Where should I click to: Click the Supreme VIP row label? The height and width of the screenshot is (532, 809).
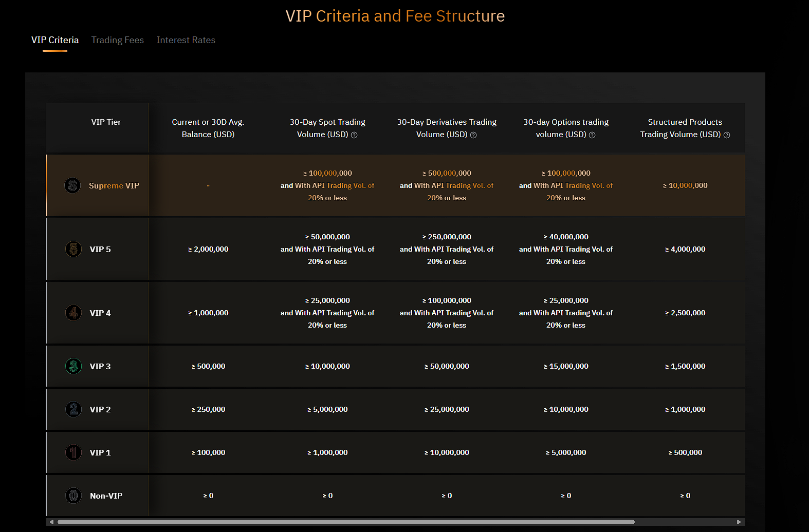tap(114, 186)
